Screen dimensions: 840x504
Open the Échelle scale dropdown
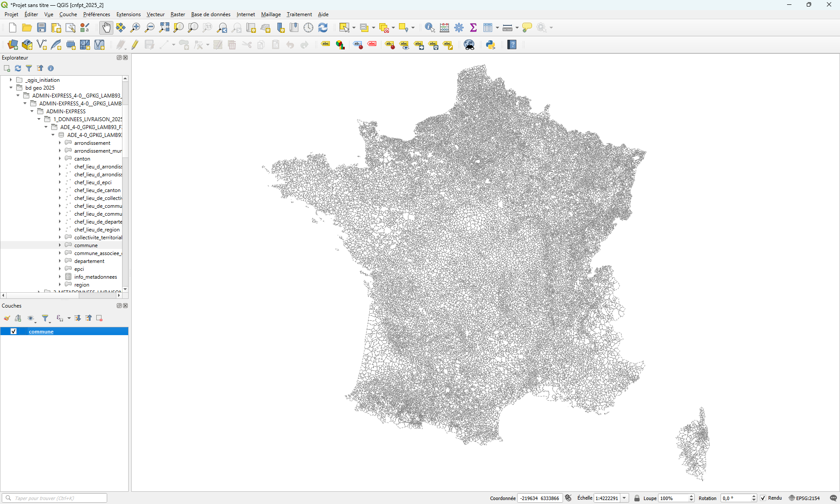coord(625,498)
